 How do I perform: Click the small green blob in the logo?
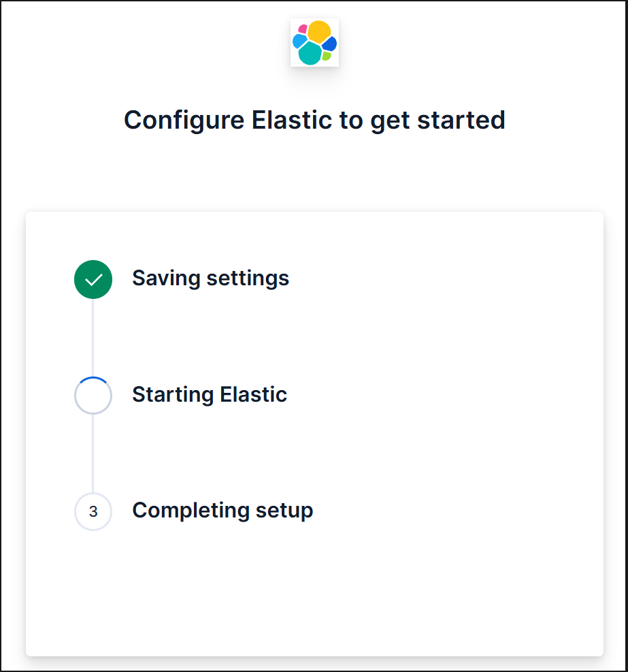click(x=327, y=56)
